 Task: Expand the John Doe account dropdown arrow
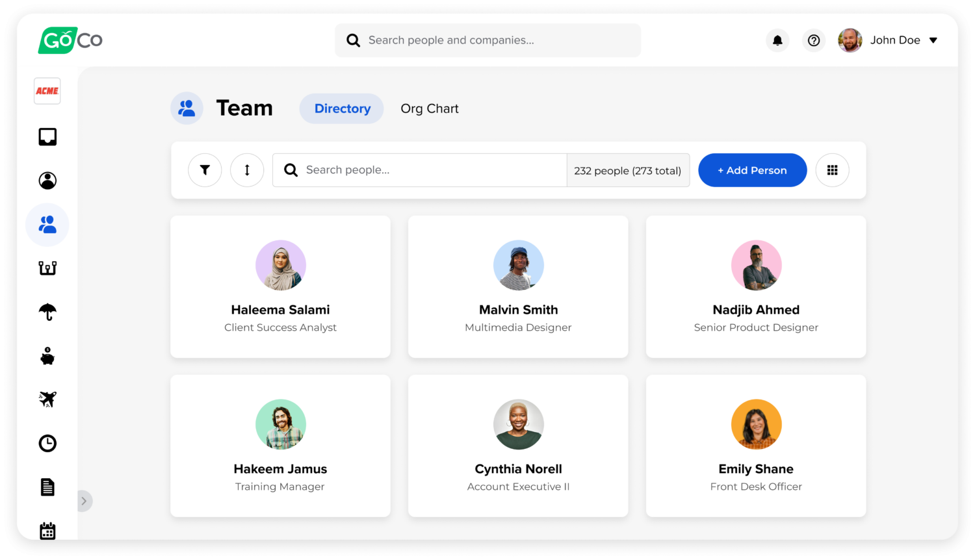coord(933,40)
